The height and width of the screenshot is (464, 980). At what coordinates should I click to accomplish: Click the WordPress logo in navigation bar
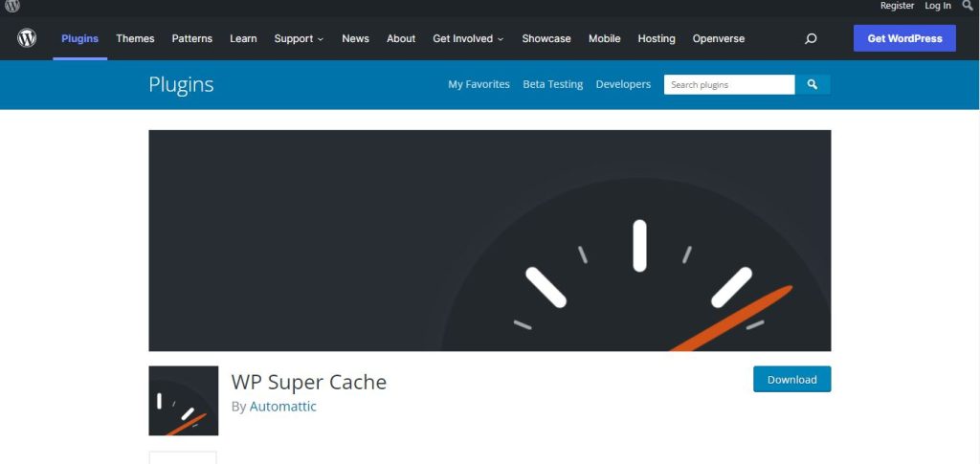[x=27, y=38]
